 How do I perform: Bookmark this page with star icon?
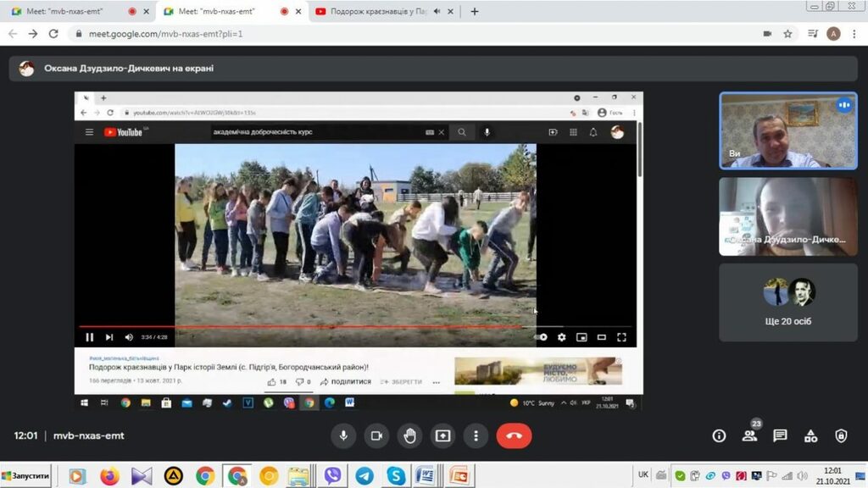coord(787,34)
